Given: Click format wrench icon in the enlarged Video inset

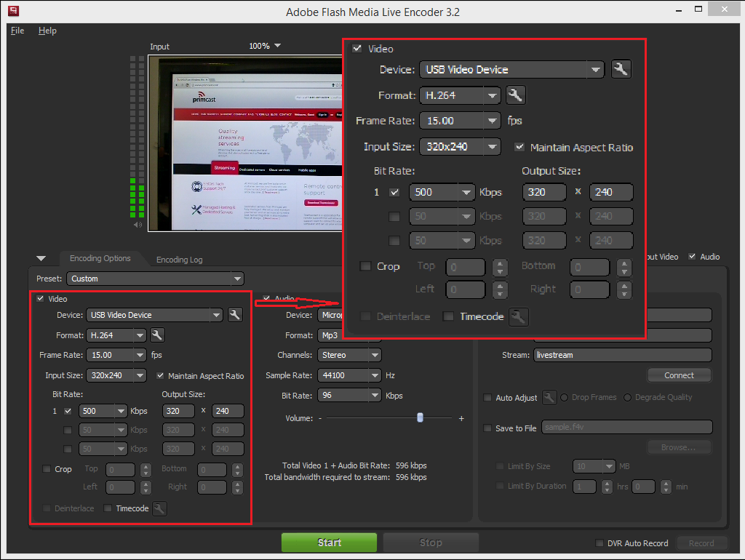Looking at the screenshot, I should [x=516, y=95].
